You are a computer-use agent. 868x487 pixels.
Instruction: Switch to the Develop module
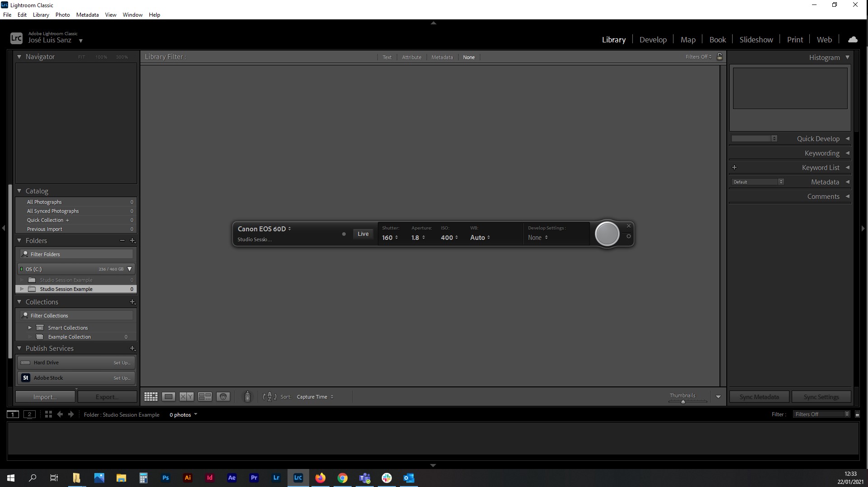pyautogui.click(x=653, y=39)
